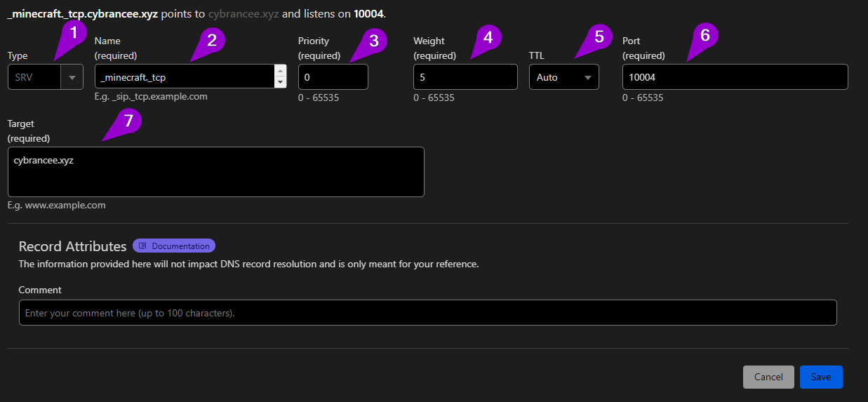Click the Name field containing _minecraft._tcp

coord(184,77)
